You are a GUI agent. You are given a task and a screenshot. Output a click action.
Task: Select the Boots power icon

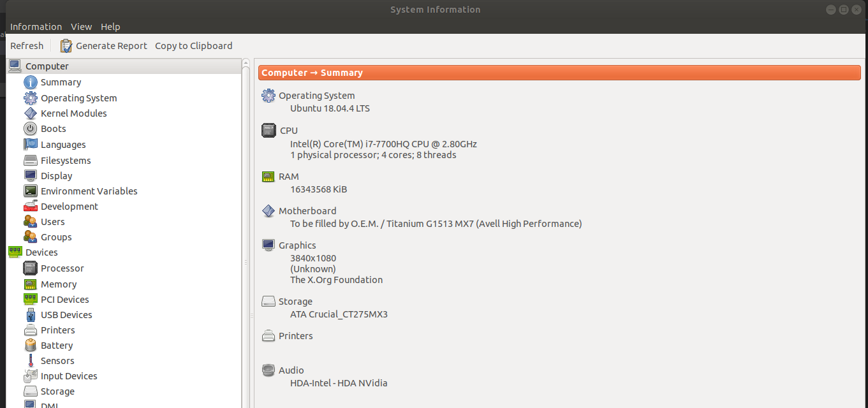click(30, 129)
